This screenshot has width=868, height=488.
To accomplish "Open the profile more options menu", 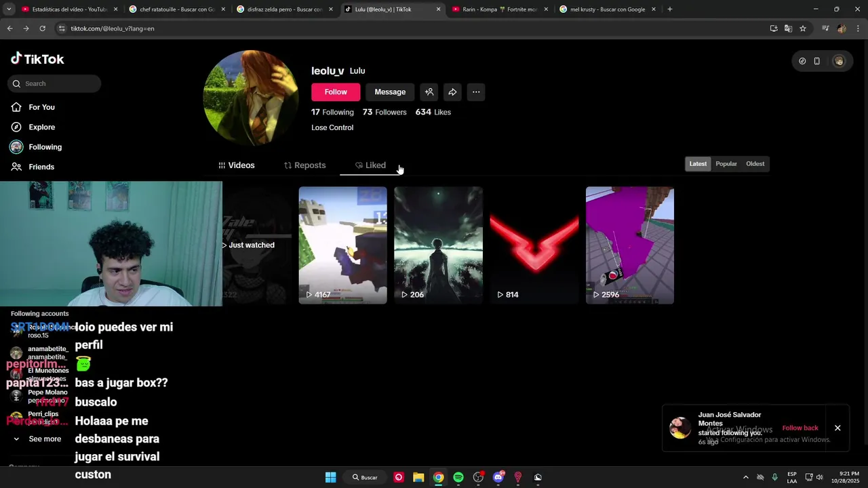I will (476, 92).
